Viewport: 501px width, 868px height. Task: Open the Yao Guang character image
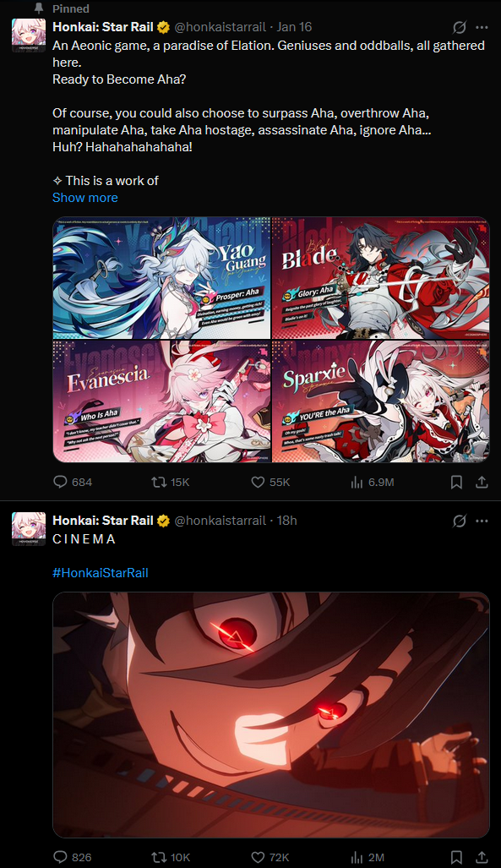(161, 278)
